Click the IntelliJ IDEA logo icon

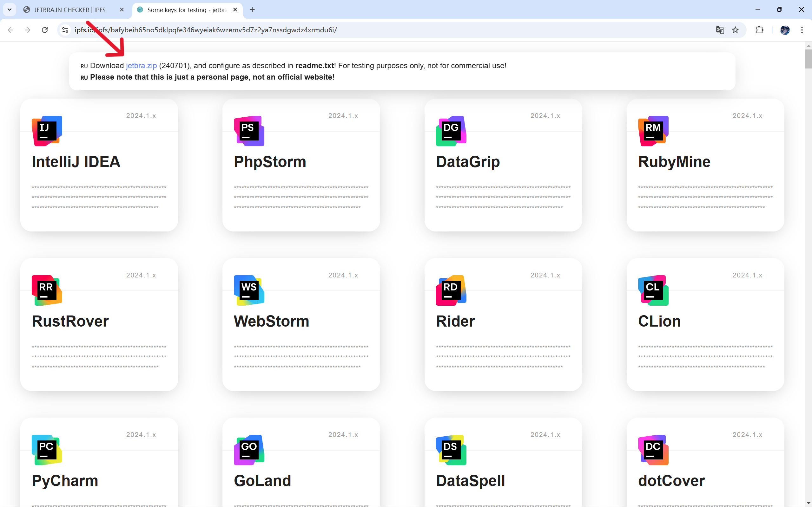click(47, 131)
